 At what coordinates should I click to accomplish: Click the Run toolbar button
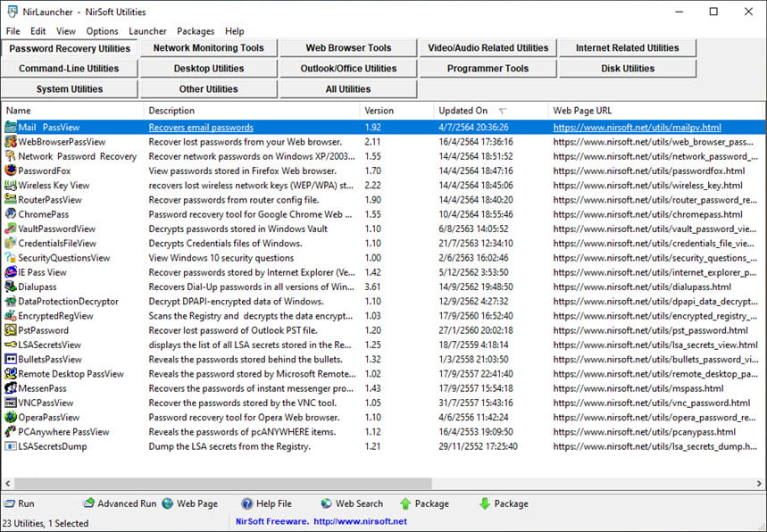(x=19, y=503)
